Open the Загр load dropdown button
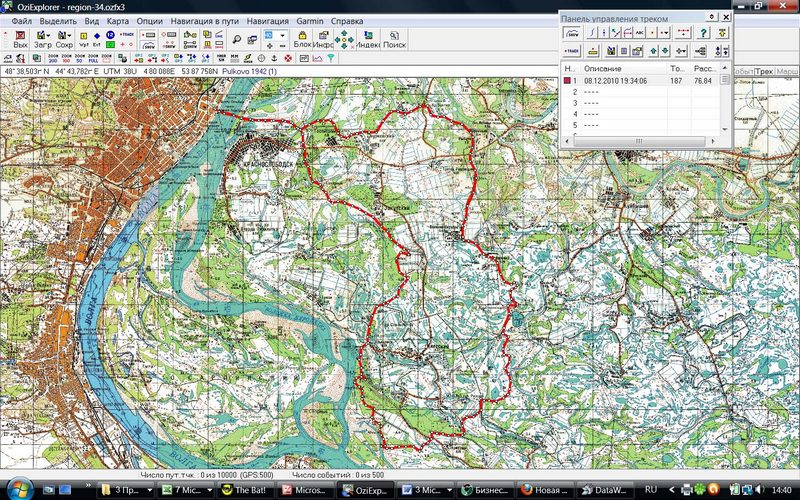This screenshot has height=500, width=800. click(x=42, y=39)
